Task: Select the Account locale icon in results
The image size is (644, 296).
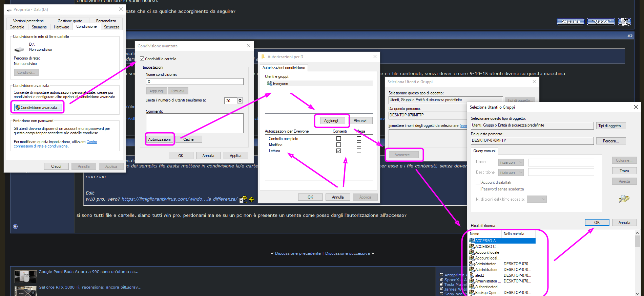Action: pos(472,252)
